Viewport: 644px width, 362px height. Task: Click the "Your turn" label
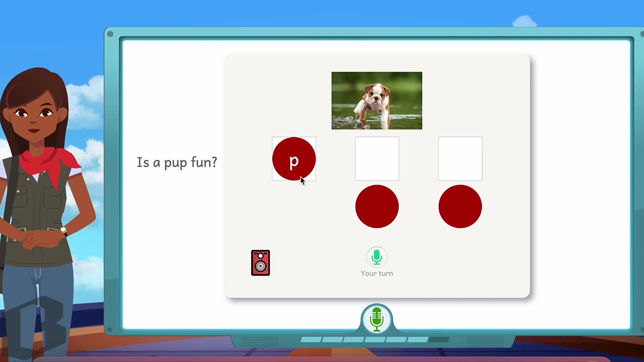(377, 274)
